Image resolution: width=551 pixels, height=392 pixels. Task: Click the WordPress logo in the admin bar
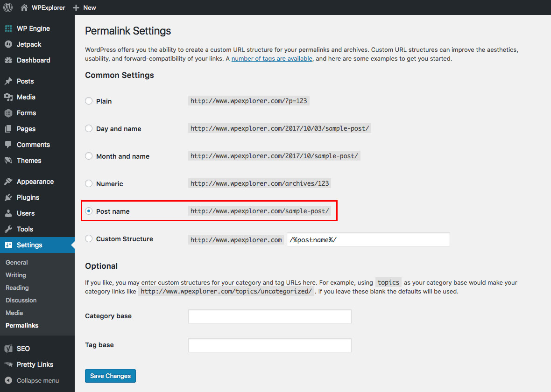(7, 7)
